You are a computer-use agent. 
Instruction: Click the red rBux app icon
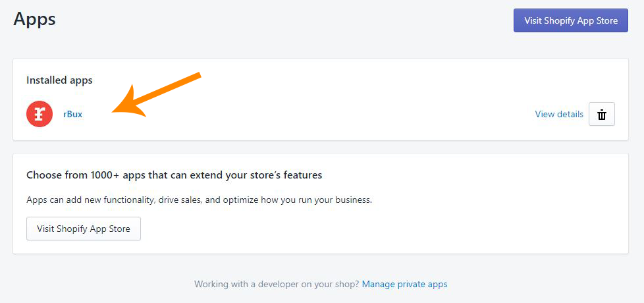pos(40,114)
